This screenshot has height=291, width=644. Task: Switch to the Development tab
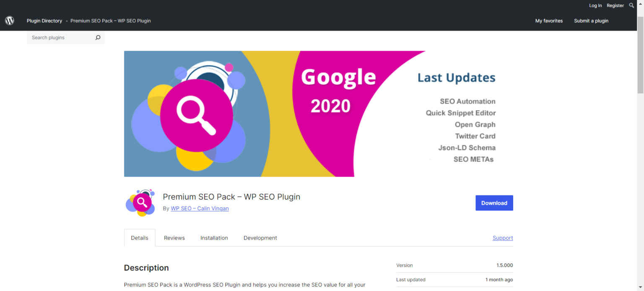tap(260, 237)
